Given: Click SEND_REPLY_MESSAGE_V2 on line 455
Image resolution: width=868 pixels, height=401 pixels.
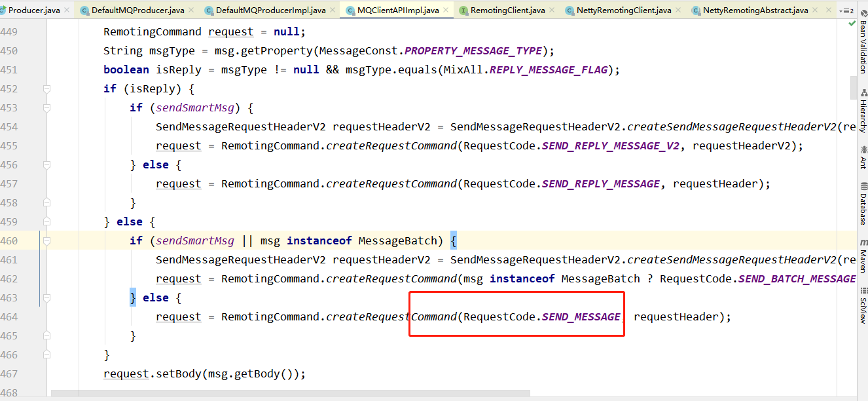Looking at the screenshot, I should click(x=610, y=145).
